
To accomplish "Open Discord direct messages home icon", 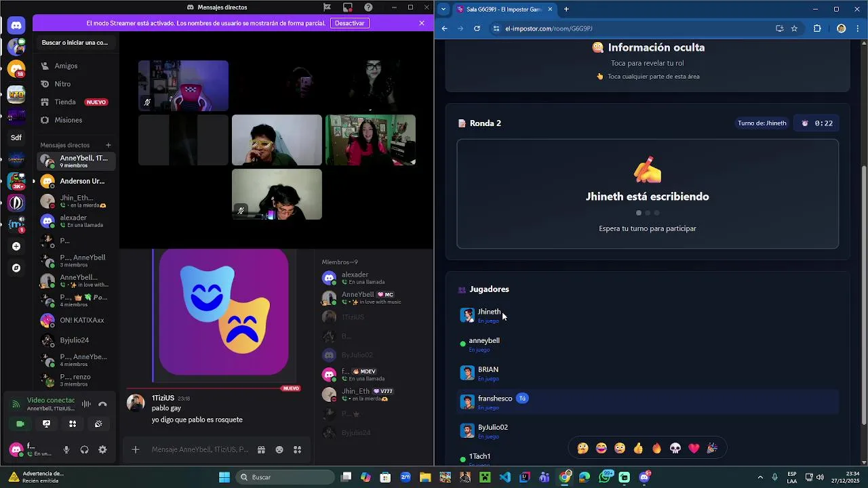I will 16,26.
